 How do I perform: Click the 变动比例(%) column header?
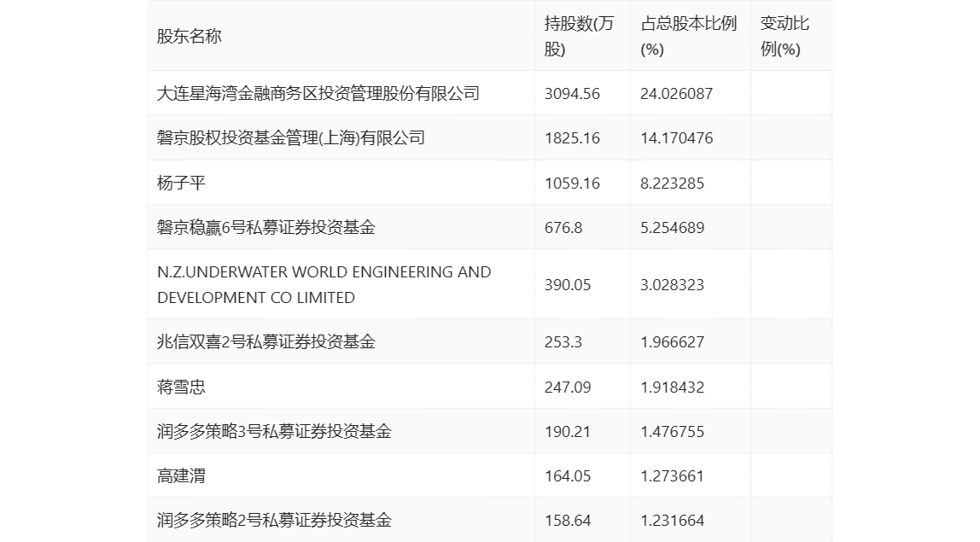tap(785, 36)
